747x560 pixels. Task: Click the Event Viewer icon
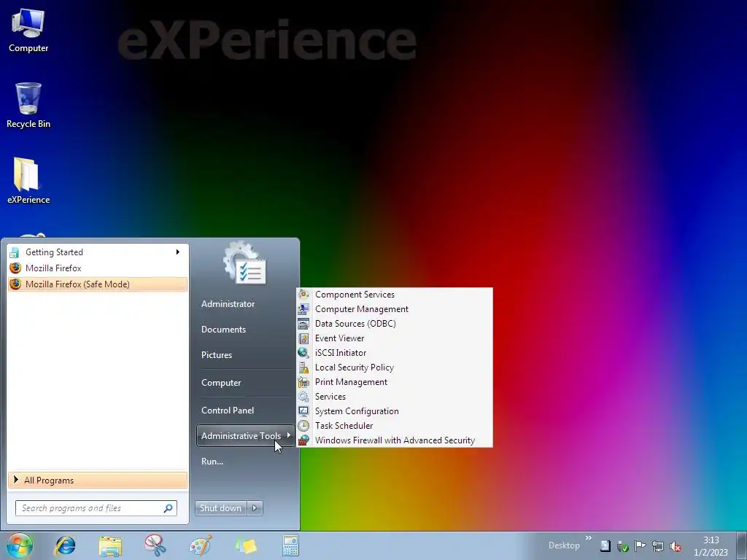pyautogui.click(x=303, y=338)
